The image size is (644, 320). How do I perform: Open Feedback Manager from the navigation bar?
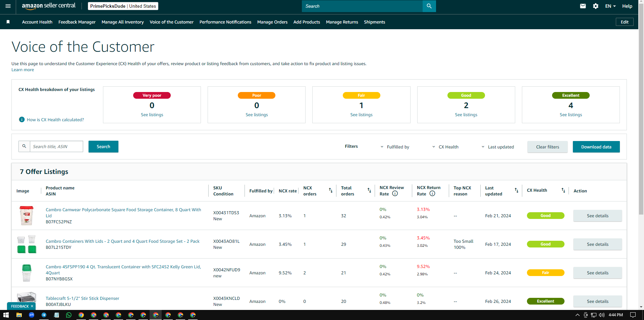pos(77,22)
